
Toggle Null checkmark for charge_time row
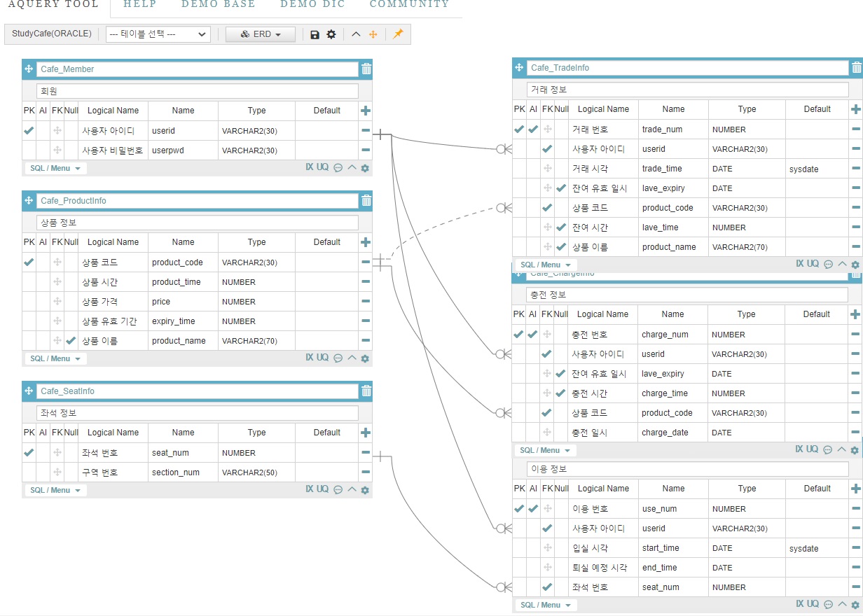pos(560,393)
